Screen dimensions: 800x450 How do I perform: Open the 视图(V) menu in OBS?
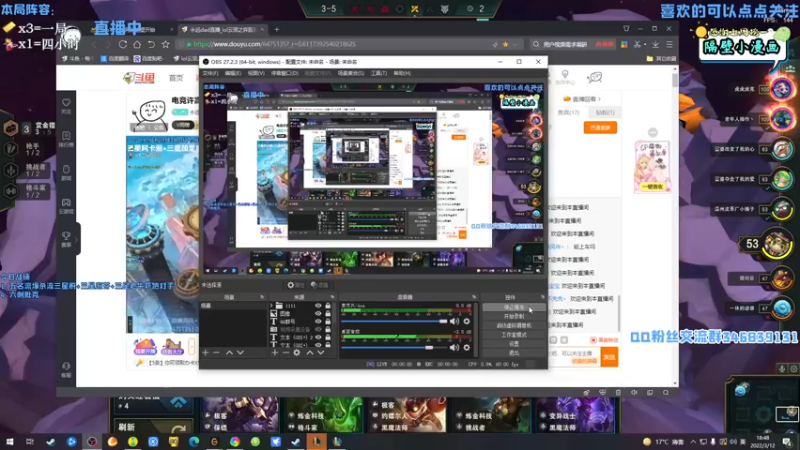pyautogui.click(x=256, y=73)
